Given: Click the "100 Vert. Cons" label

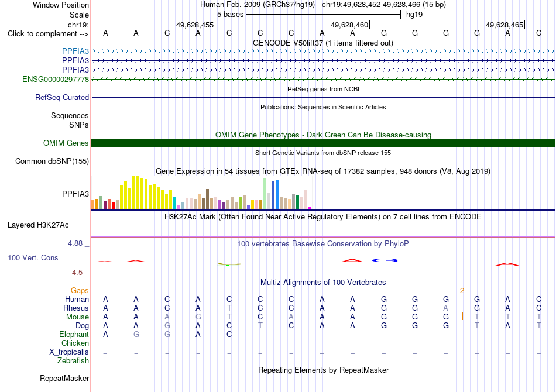Looking at the screenshot, I should pyautogui.click(x=33, y=257).
